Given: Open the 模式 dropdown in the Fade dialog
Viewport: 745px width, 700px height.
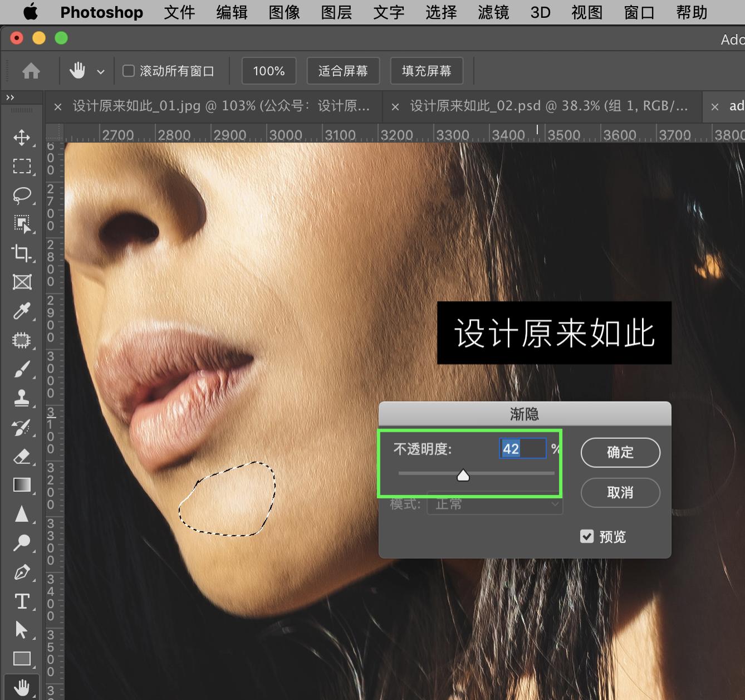Looking at the screenshot, I should click(494, 504).
